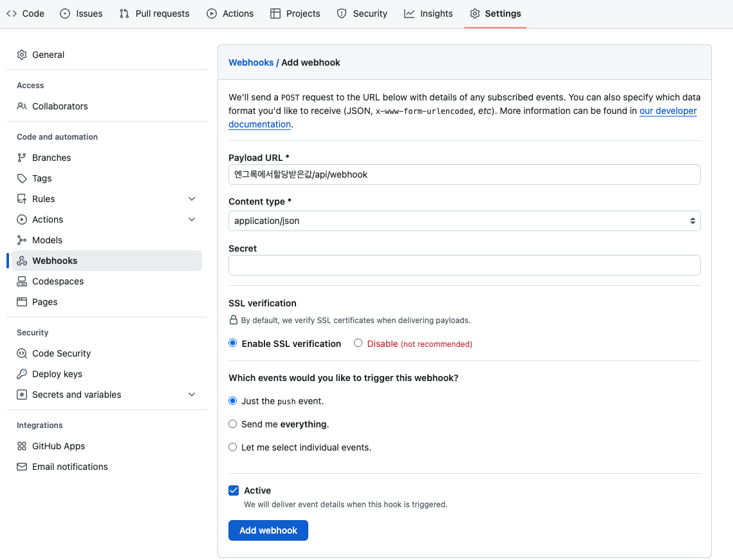The width and height of the screenshot is (733, 560).
Task: Open Pages label in sidebar
Action: click(45, 302)
